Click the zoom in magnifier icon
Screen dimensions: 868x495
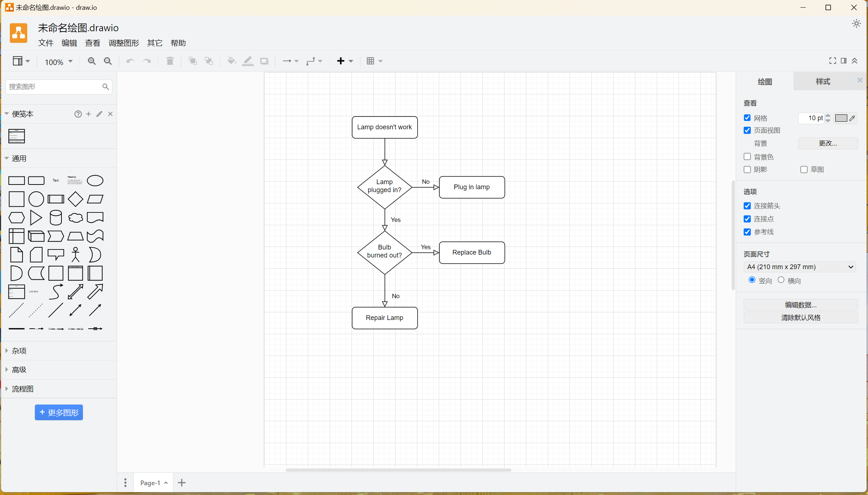click(92, 61)
